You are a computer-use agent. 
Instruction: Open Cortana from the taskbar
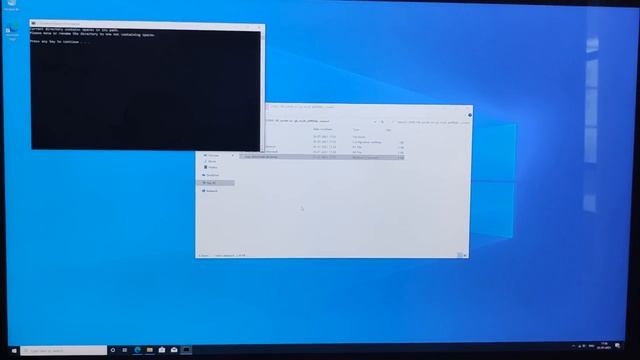pyautogui.click(x=113, y=350)
